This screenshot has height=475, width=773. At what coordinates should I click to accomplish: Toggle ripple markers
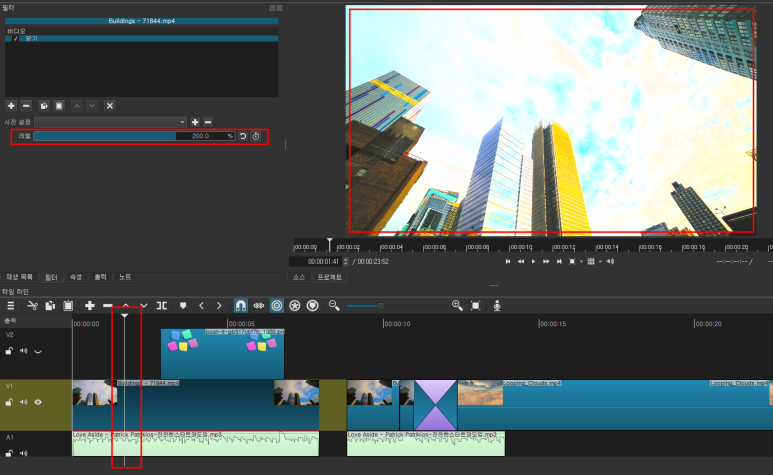313,306
